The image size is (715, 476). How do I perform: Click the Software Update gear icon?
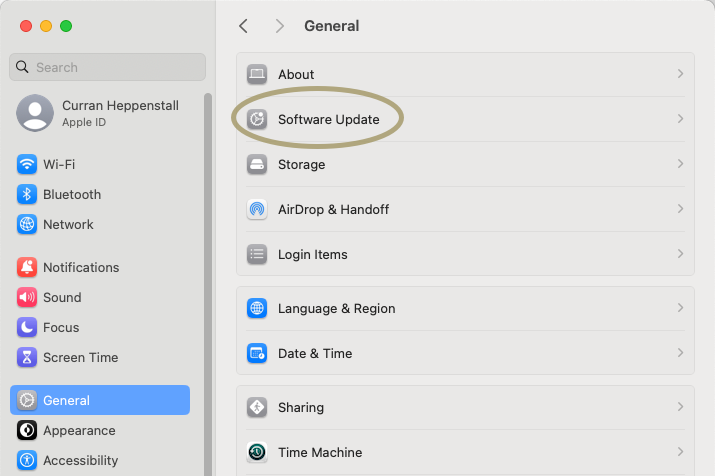[x=257, y=119]
